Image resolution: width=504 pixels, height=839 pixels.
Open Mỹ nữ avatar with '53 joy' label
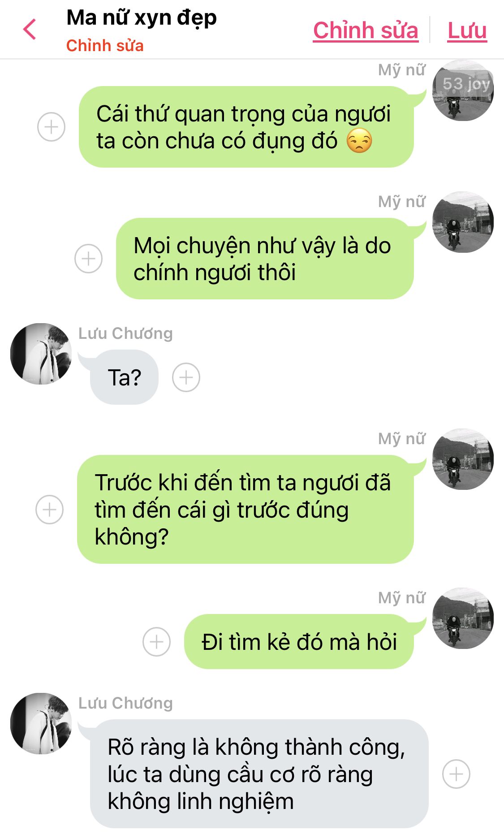463,90
